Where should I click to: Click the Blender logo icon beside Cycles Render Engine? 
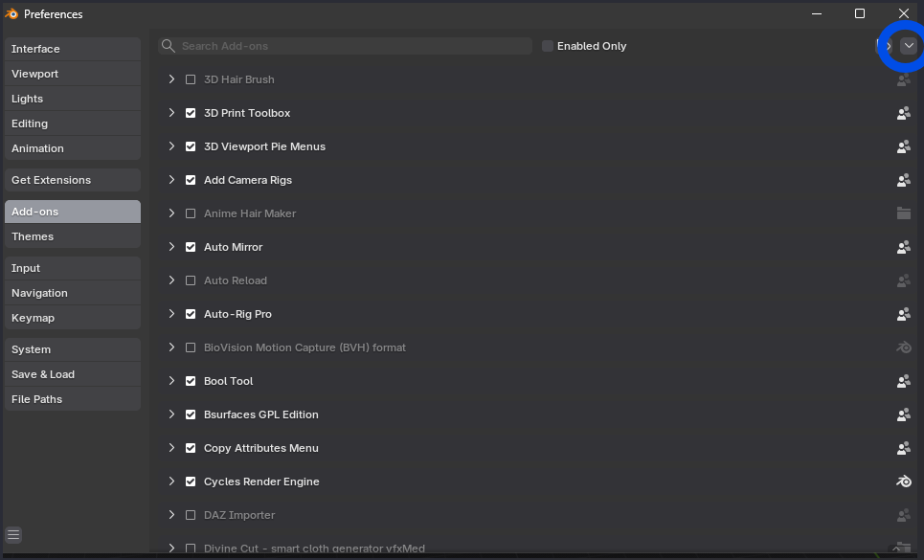(903, 482)
